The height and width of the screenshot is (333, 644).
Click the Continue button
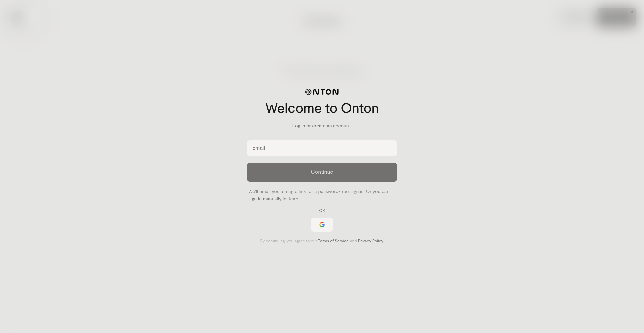322,172
